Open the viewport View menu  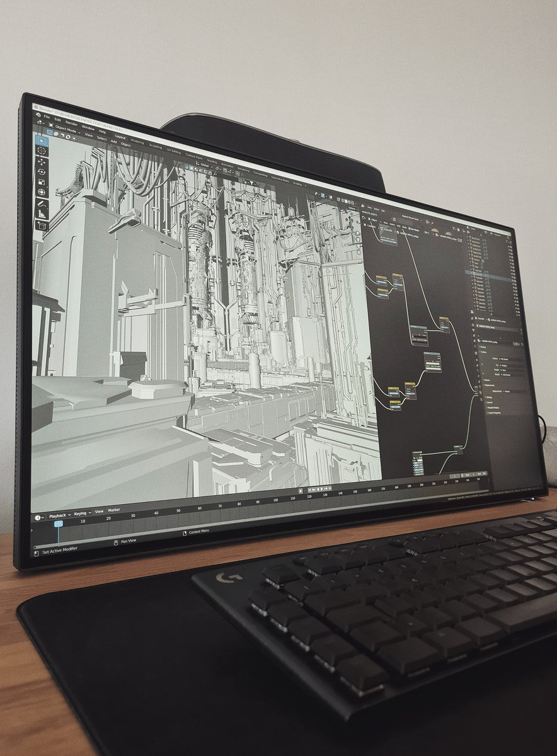coord(89,135)
